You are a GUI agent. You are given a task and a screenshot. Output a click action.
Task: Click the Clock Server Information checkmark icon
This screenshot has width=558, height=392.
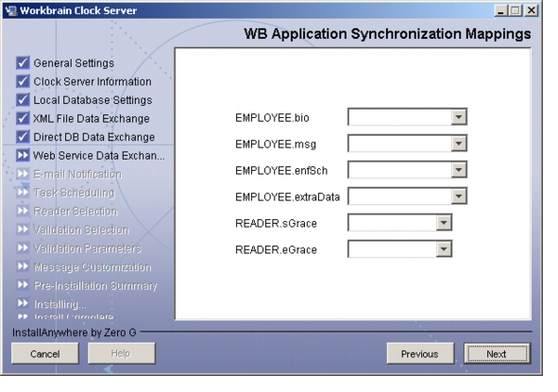pyautogui.click(x=23, y=81)
